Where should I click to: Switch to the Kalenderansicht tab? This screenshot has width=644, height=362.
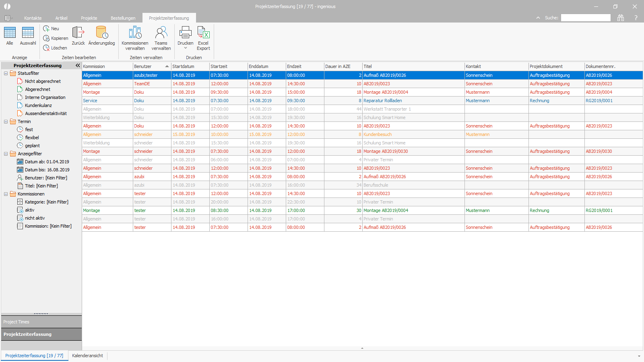pyautogui.click(x=87, y=356)
